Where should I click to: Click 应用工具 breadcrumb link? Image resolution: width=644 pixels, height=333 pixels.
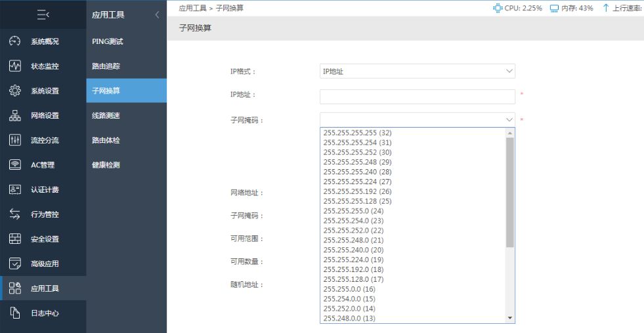[x=192, y=8]
